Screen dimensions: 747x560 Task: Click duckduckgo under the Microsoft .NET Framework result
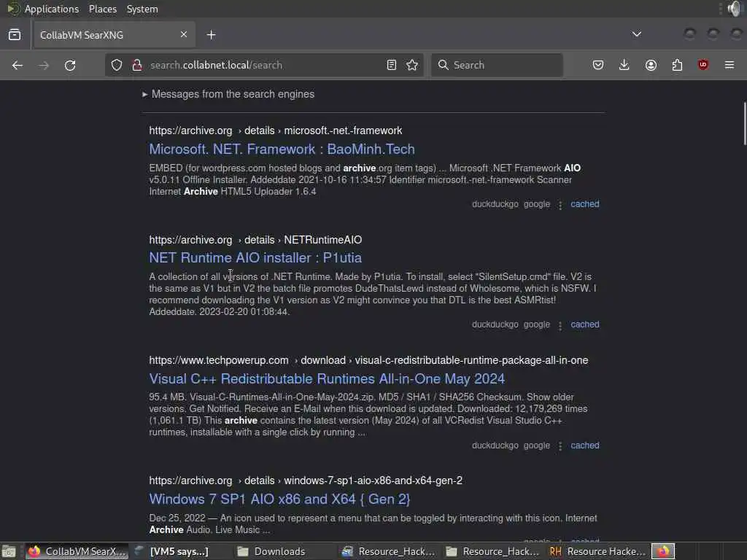click(x=495, y=204)
